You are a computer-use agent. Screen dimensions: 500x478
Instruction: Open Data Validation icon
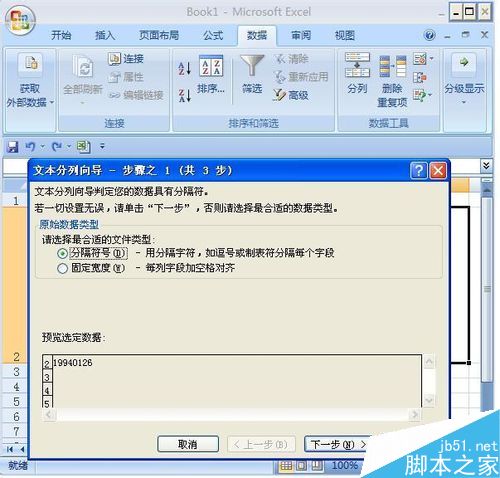420,59
